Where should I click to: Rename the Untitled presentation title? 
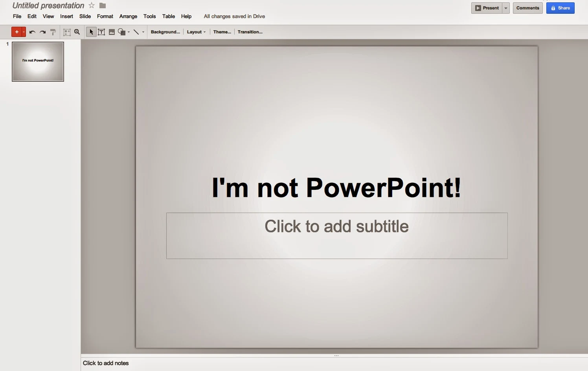pyautogui.click(x=48, y=6)
